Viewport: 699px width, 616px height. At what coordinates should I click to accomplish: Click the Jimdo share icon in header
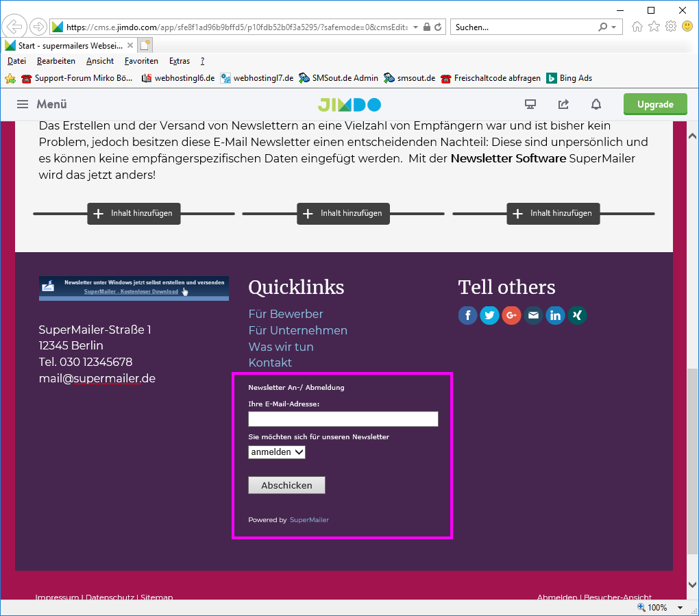click(x=563, y=104)
